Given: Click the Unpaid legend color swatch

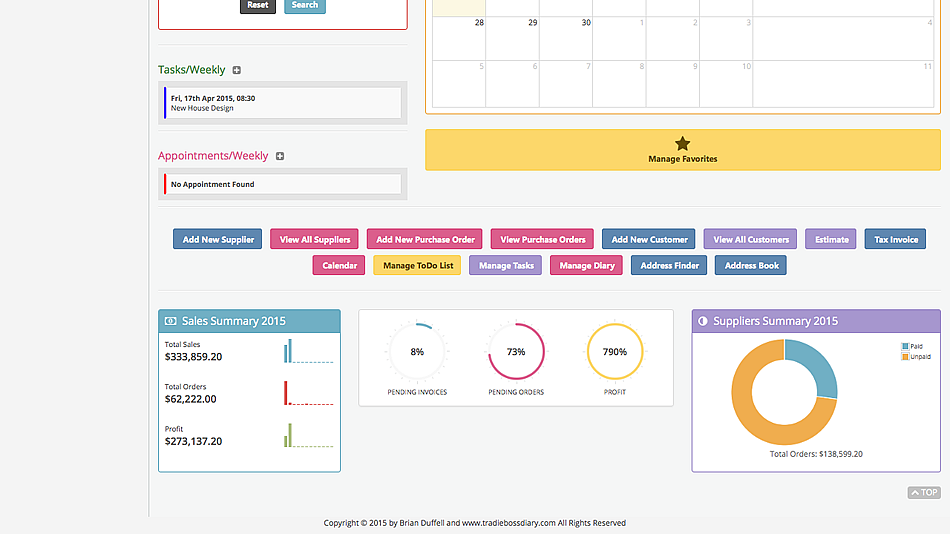Looking at the screenshot, I should [905, 356].
